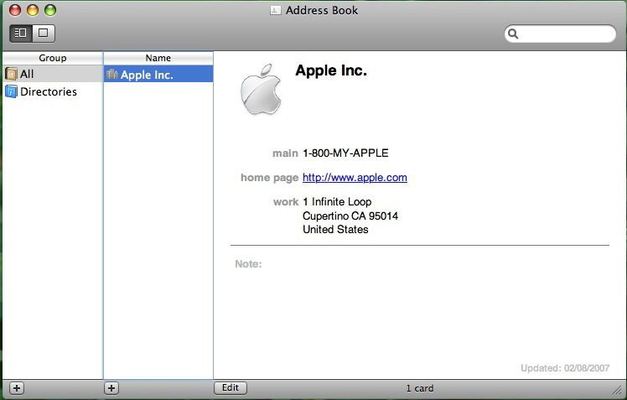Click the Updated: 02/08/2007 text
627x400 pixels.
point(565,368)
